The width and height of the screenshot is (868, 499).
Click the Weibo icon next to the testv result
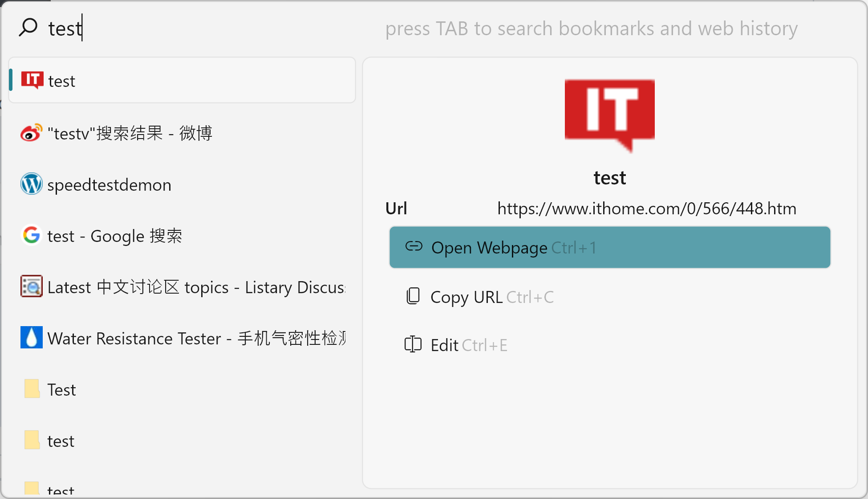tap(30, 132)
